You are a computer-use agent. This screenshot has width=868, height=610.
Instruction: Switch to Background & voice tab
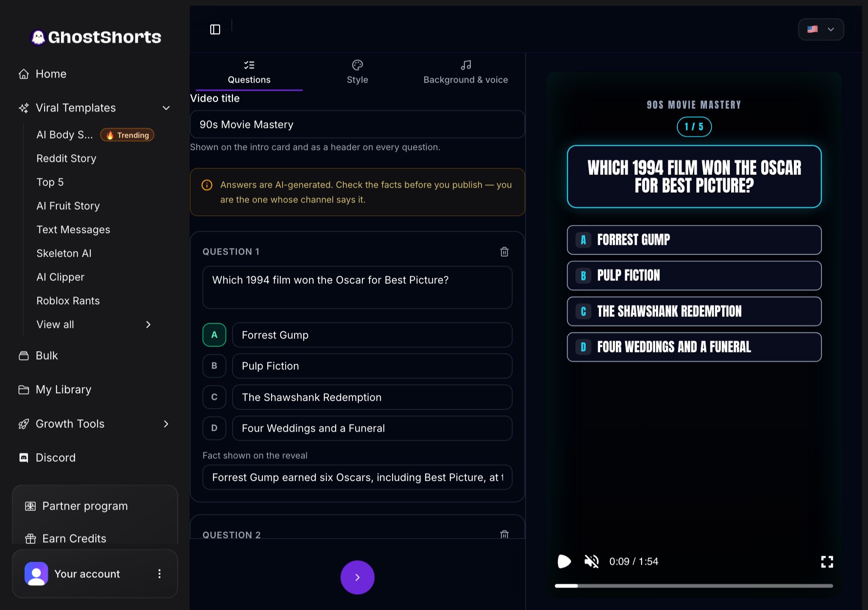(465, 72)
